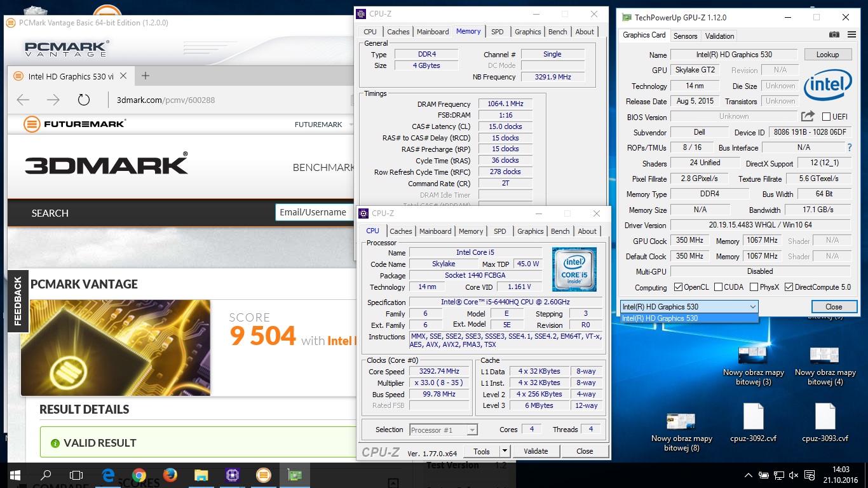Open SPD tab in front CPU-Z window

[500, 231]
